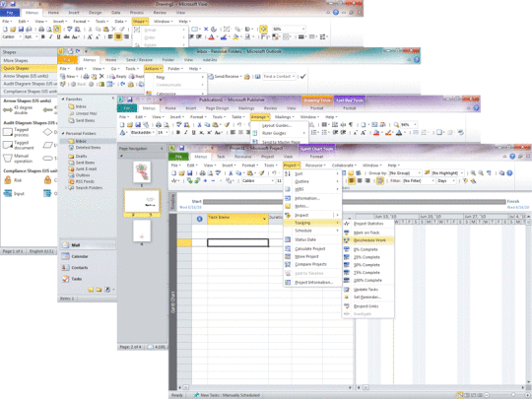The image size is (532, 399).
Task: Click Zoom In magnifier in Project toolbar
Action: point(473,173)
